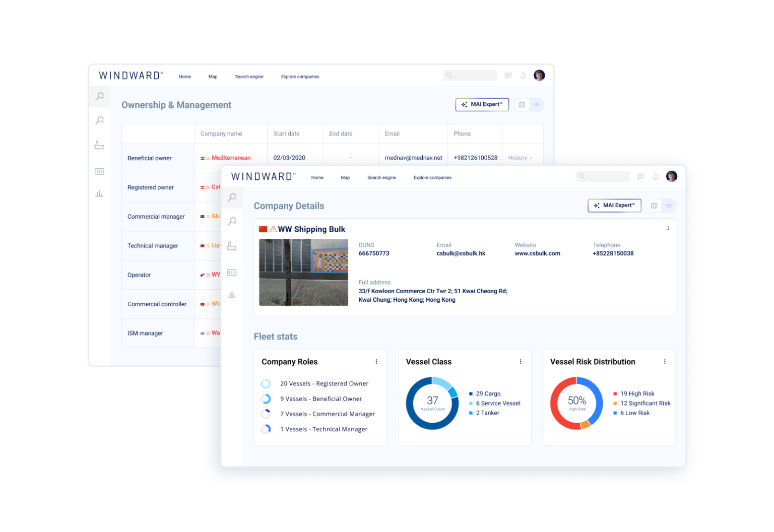Toggle map view on the Ownership & Management screen
The height and width of the screenshot is (532, 774).
point(522,104)
